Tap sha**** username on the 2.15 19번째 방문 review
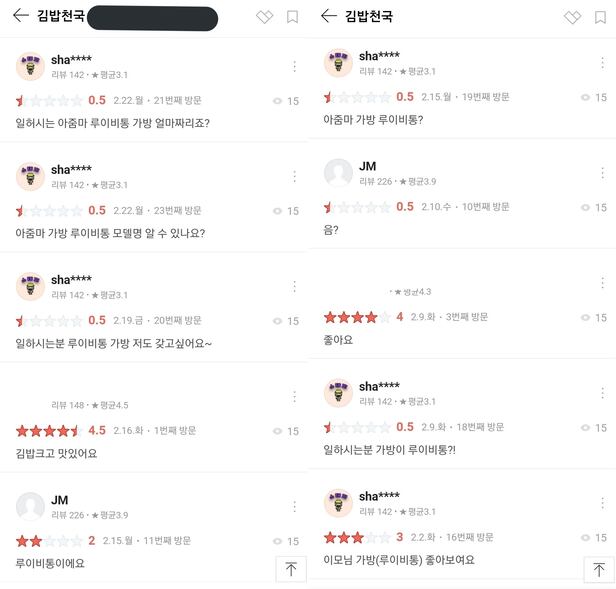Image resolution: width=616 pixels, height=589 pixels. (379, 55)
